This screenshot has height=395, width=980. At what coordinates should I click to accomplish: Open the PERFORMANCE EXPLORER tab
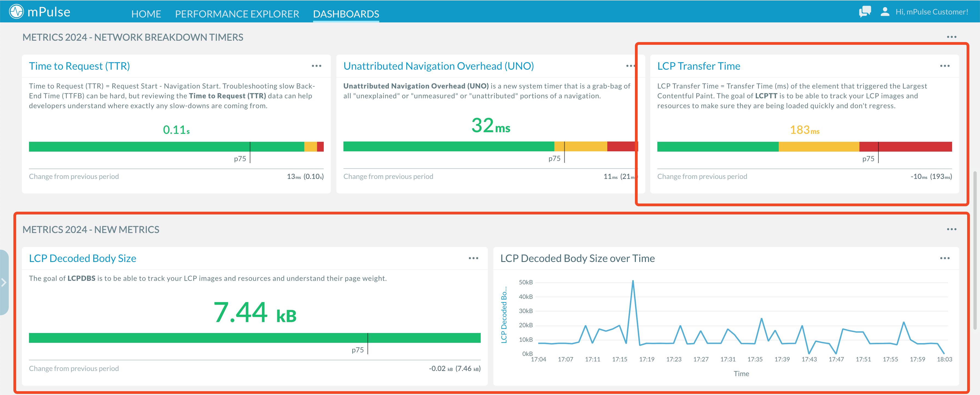click(x=237, y=14)
